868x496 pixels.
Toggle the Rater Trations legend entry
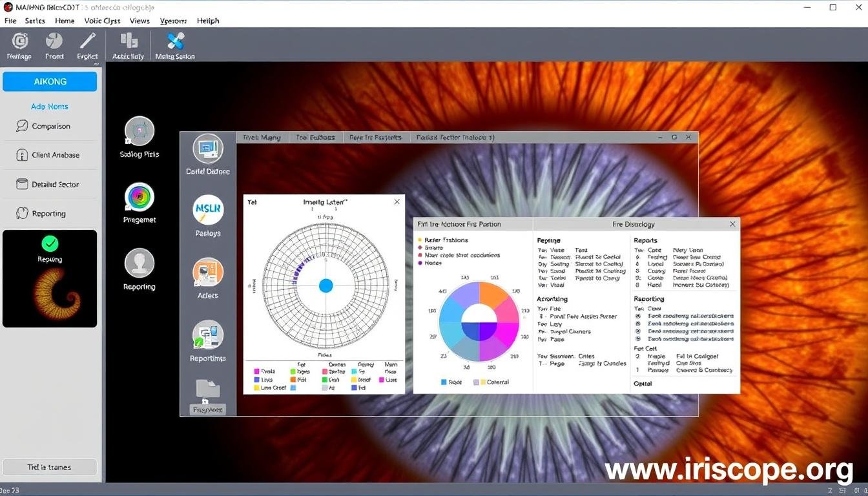[446, 240]
